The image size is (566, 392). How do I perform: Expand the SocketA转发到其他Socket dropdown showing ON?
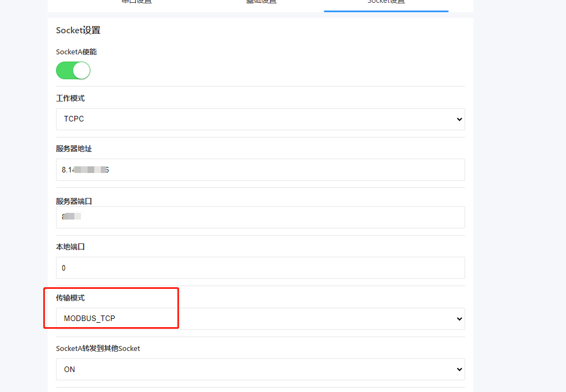(x=260, y=369)
